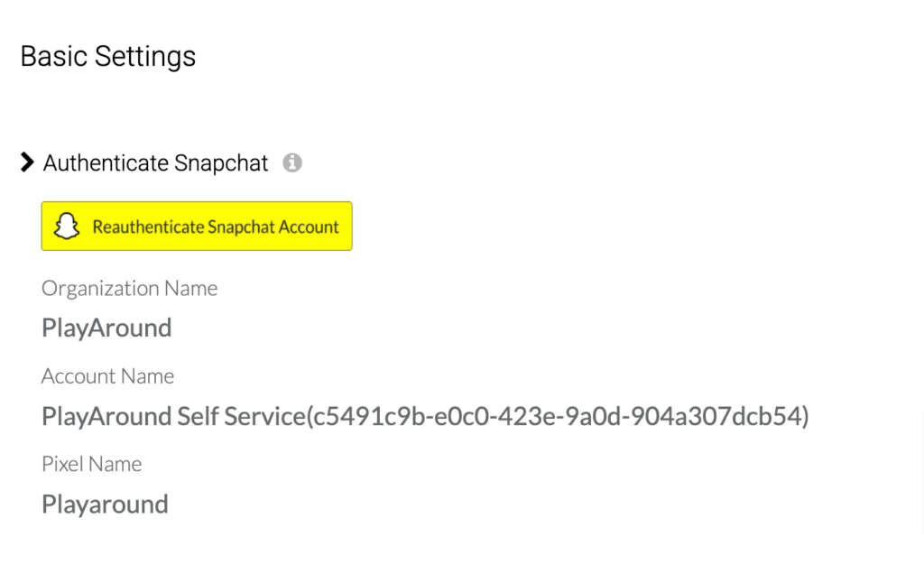Click the closing parenthesis after the account ID

805,416
